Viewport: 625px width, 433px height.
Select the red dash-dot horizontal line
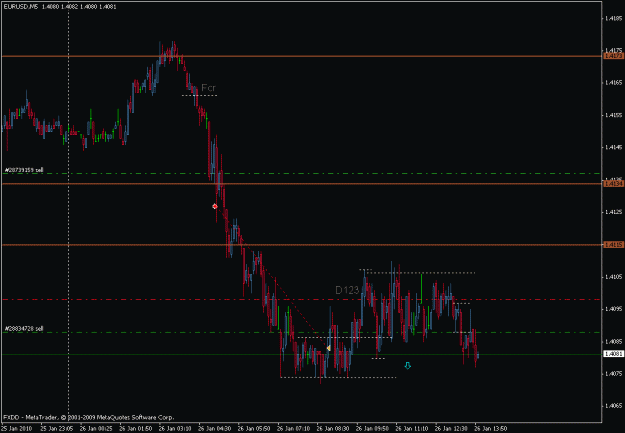click(301, 299)
